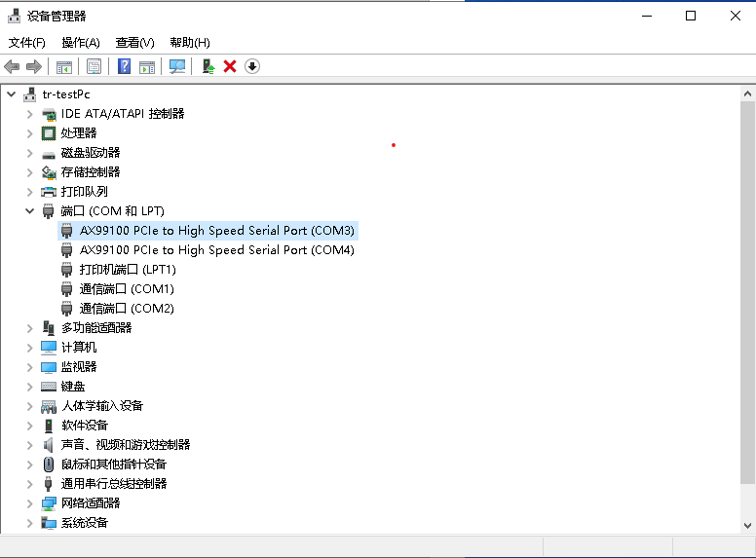
Task: Click the 监视器 monitor icon
Action: point(49,367)
